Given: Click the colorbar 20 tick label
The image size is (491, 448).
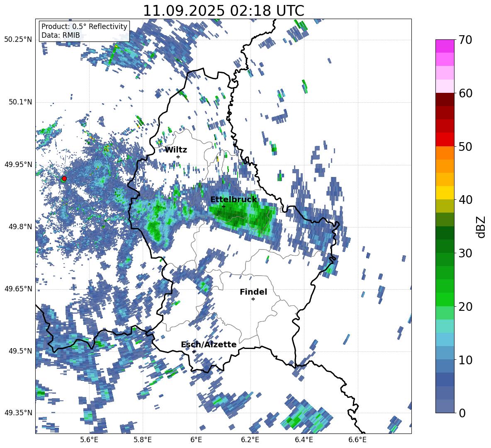Looking at the screenshot, I should [465, 306].
